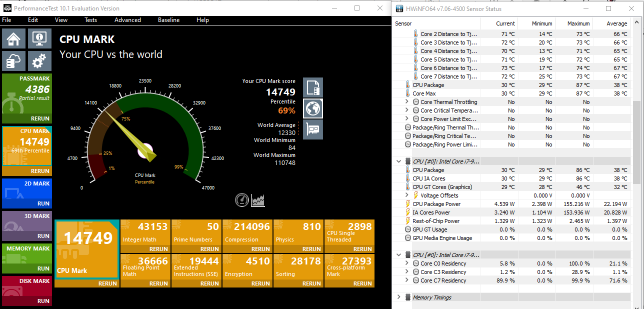
Task: Rerun the Extended Instructions (SSE) test
Action: [x=209, y=283]
